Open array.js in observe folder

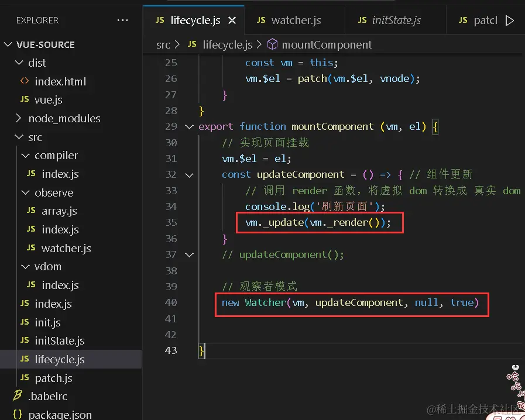[x=59, y=211]
